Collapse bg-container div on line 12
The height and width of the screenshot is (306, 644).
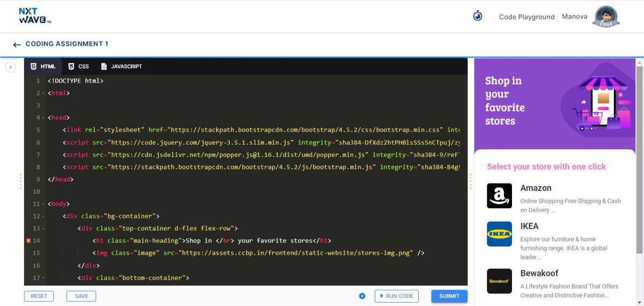[x=43, y=217]
